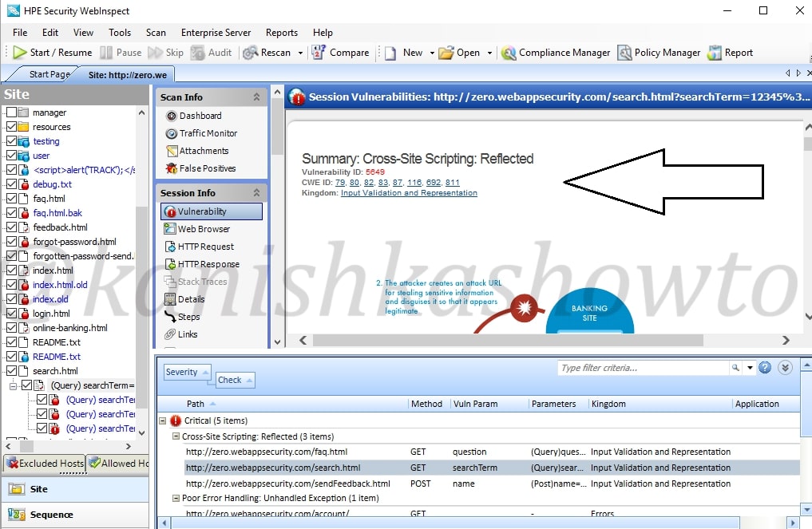Open the File menu
The height and width of the screenshot is (529, 812).
tap(20, 33)
